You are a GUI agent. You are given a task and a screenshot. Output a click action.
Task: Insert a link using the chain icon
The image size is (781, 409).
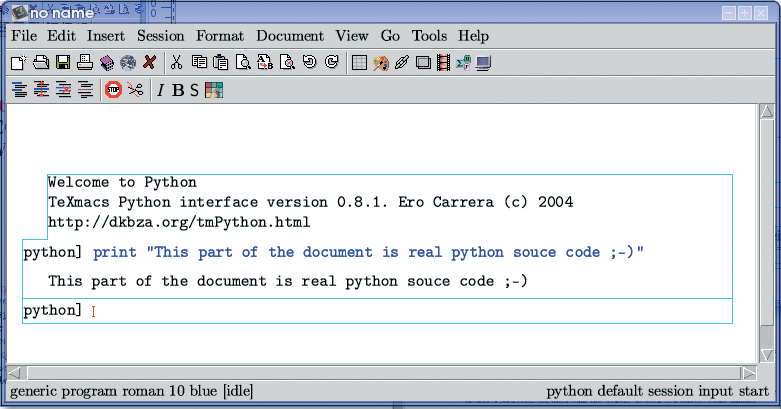[x=401, y=63]
